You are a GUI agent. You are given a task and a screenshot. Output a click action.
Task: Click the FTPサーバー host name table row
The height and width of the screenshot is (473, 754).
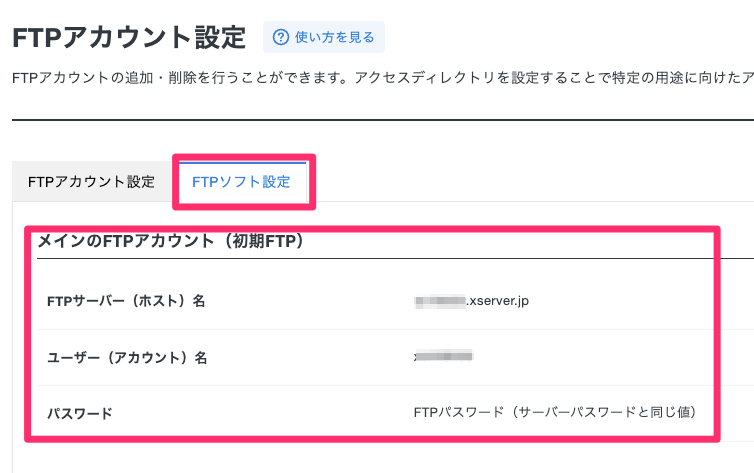pos(395,301)
